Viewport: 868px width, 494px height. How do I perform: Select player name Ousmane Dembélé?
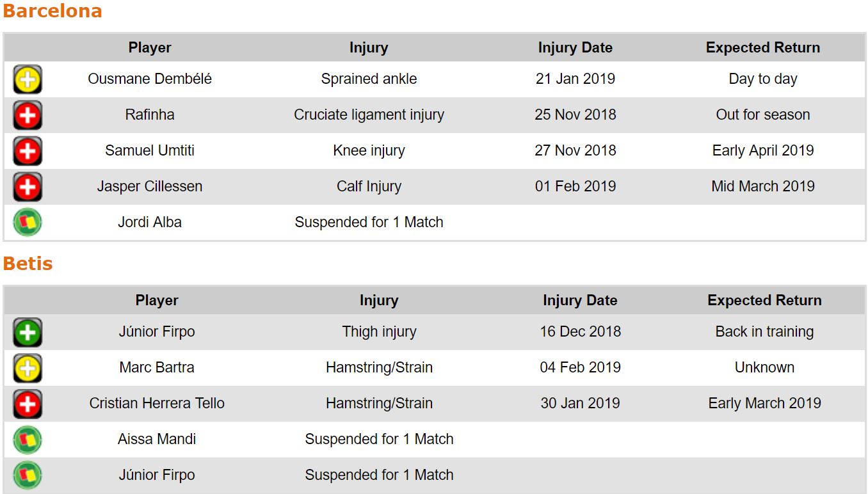click(x=150, y=79)
